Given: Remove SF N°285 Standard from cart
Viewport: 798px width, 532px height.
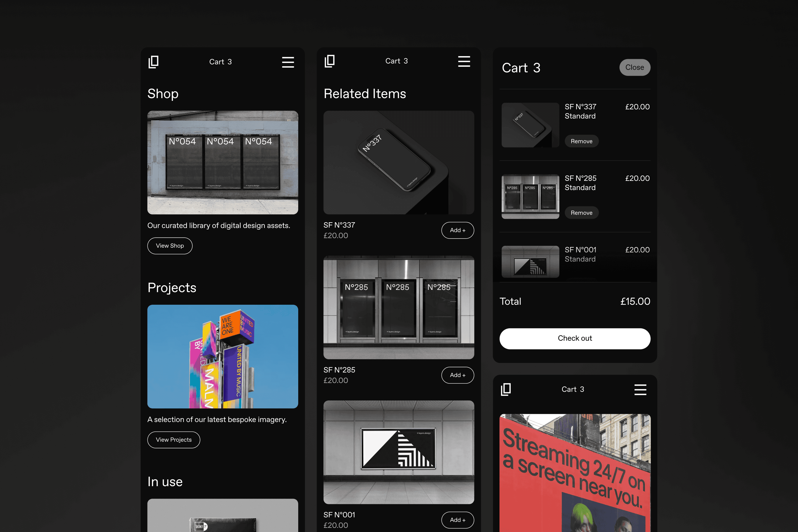Looking at the screenshot, I should point(581,213).
